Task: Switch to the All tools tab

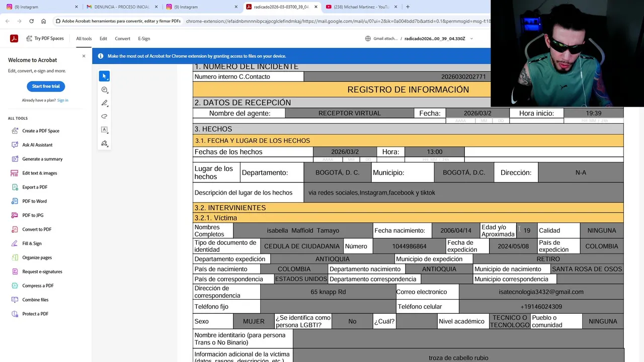Action: point(84,39)
